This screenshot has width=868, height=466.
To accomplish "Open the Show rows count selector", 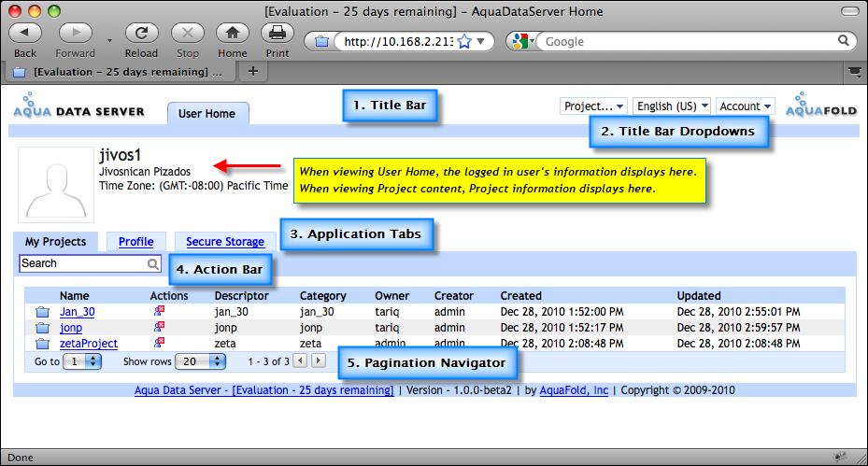I will tap(200, 361).
